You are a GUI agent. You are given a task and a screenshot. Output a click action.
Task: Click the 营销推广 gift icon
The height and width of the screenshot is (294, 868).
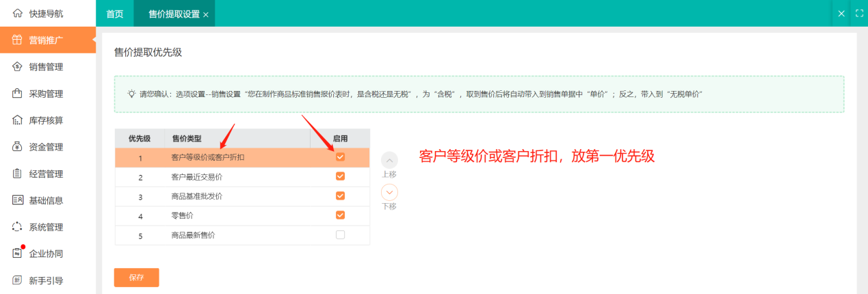[x=17, y=40]
